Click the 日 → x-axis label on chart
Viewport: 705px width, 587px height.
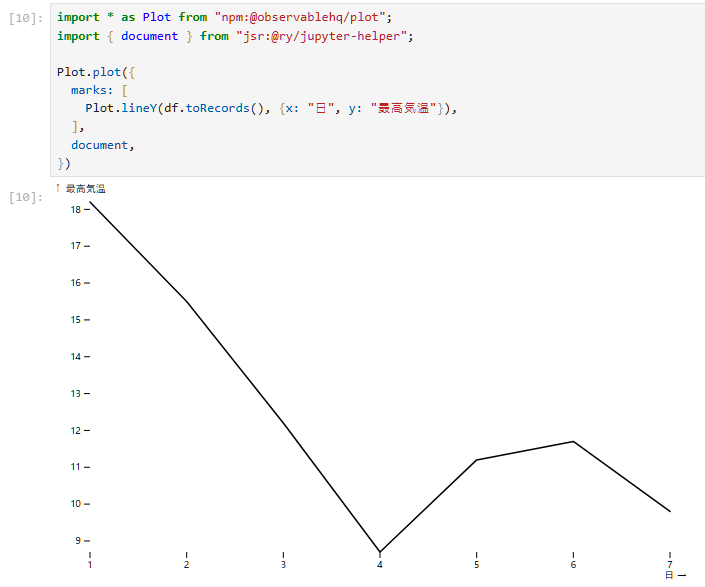pos(675,575)
